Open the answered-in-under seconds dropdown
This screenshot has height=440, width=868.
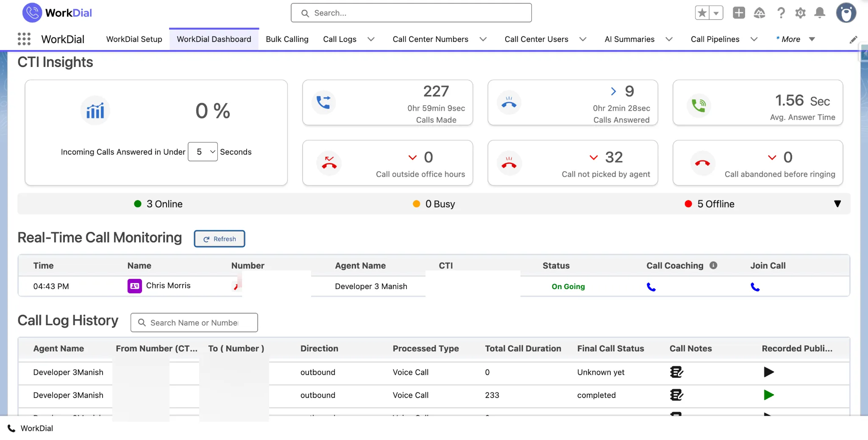[x=203, y=152]
